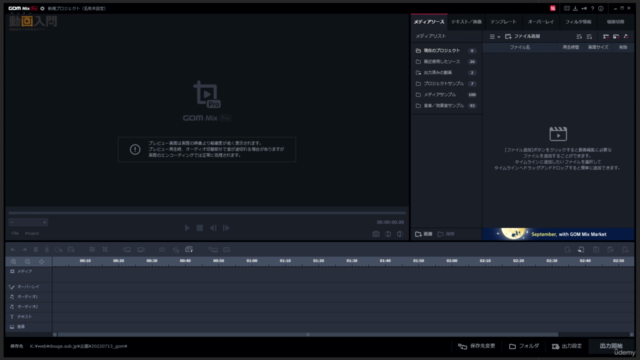640x360 pixels.
Task: Switch to the メディアソース tab
Action: tap(429, 22)
